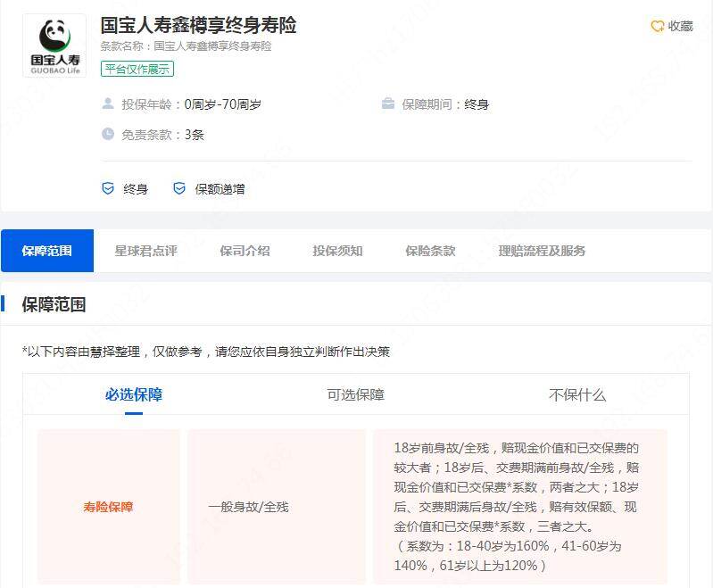
Task: Click the 国宝人寿 panda logo
Action: [54, 46]
